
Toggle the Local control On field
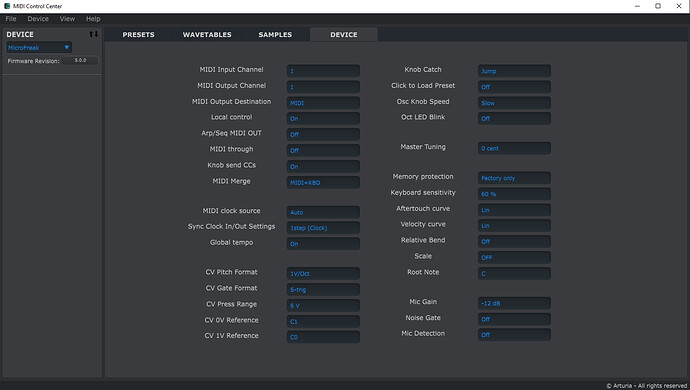pos(323,118)
